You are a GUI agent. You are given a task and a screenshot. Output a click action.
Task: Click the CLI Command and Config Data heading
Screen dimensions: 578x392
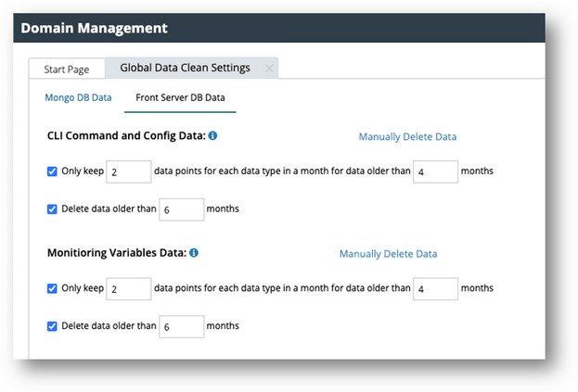[x=126, y=136]
